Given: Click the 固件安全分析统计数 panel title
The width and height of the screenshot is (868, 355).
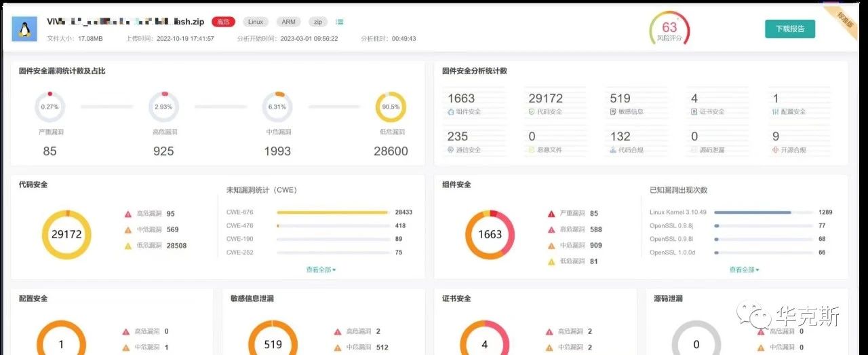Looking at the screenshot, I should click(475, 71).
